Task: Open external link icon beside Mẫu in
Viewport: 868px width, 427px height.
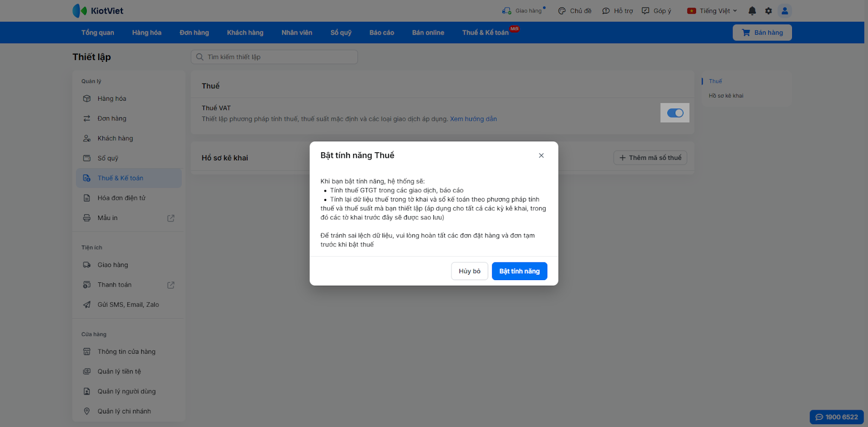Action: pyautogui.click(x=171, y=218)
